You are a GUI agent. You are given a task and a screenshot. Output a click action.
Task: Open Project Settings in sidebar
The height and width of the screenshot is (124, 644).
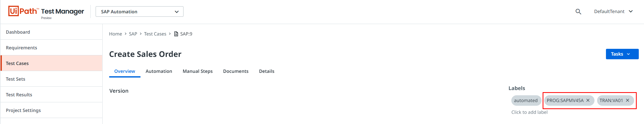23,110
